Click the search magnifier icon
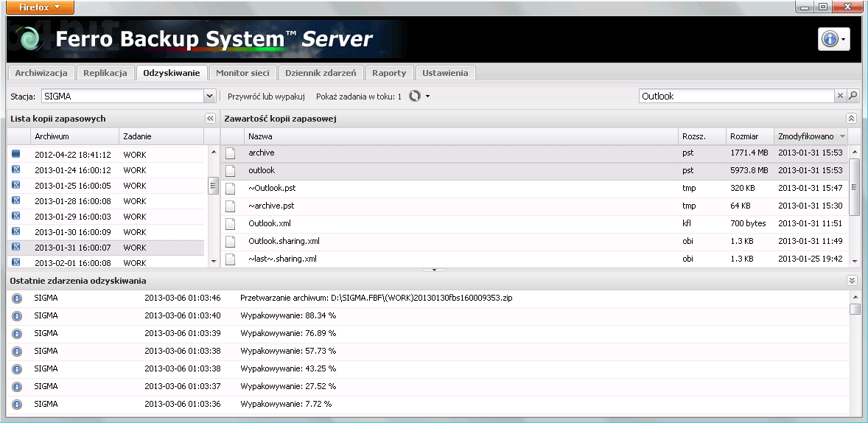Screen dimensions: 868x423 pyautogui.click(x=853, y=96)
